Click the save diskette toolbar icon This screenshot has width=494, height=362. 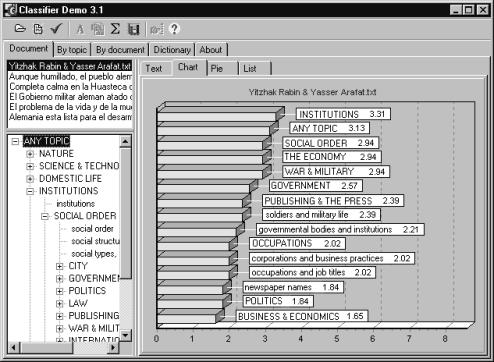134,29
